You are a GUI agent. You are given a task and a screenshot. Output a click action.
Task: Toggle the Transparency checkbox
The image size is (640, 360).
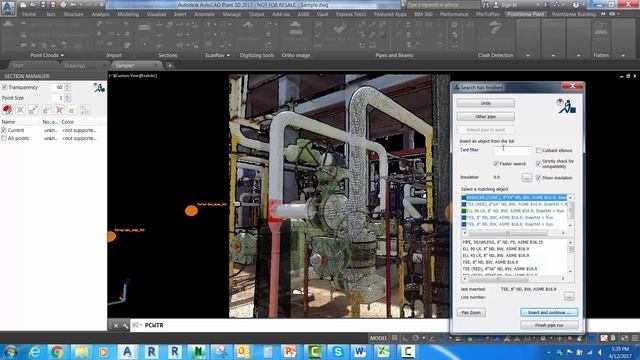(4, 87)
